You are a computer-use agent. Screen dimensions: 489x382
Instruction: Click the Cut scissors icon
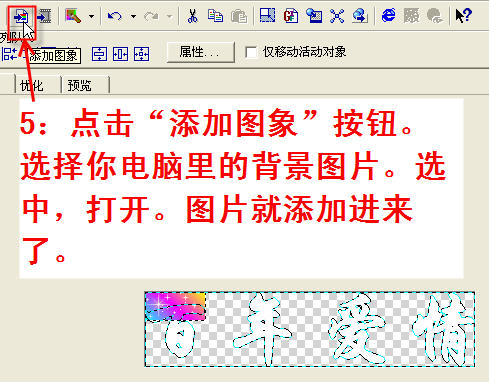[193, 16]
